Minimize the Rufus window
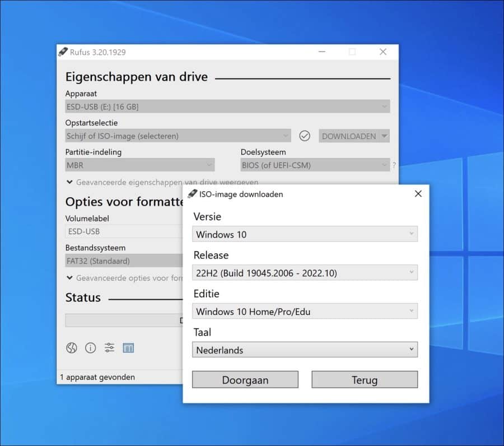 [x=322, y=52]
